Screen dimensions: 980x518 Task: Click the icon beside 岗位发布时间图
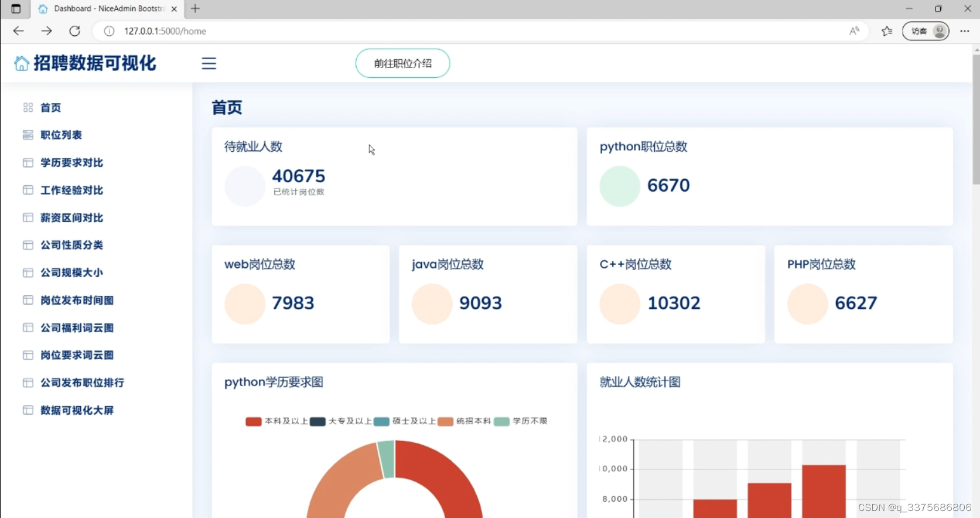pyautogui.click(x=28, y=300)
